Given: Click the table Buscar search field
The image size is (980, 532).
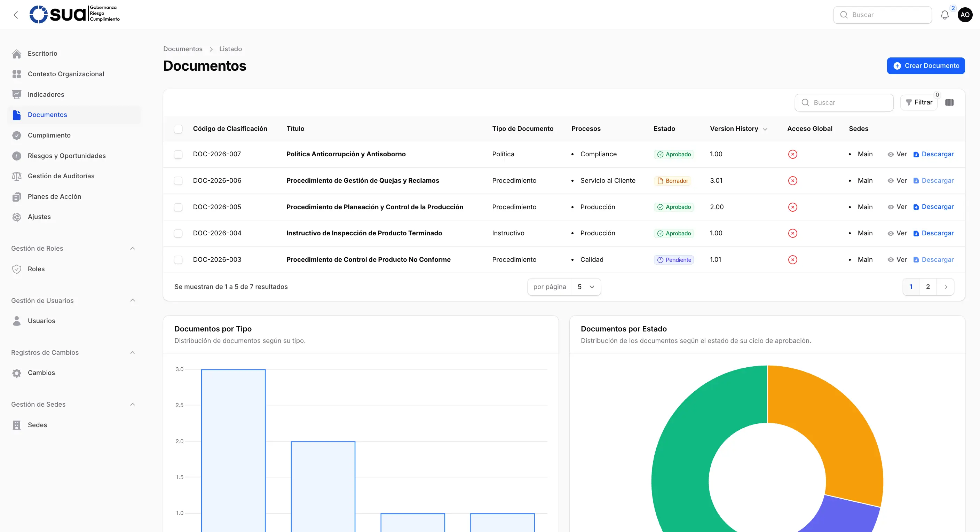Looking at the screenshot, I should pos(844,102).
